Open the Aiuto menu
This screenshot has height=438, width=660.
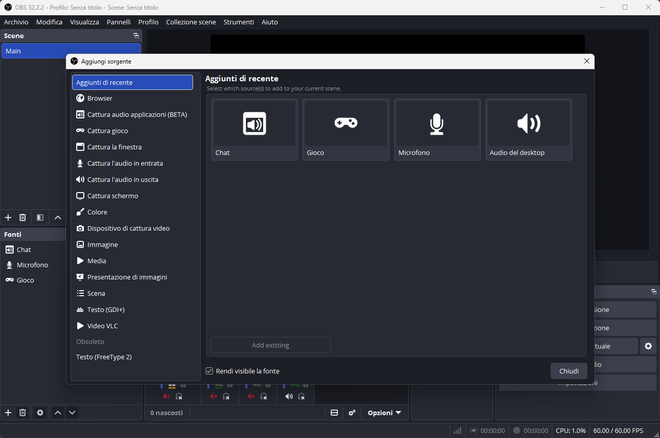(270, 22)
